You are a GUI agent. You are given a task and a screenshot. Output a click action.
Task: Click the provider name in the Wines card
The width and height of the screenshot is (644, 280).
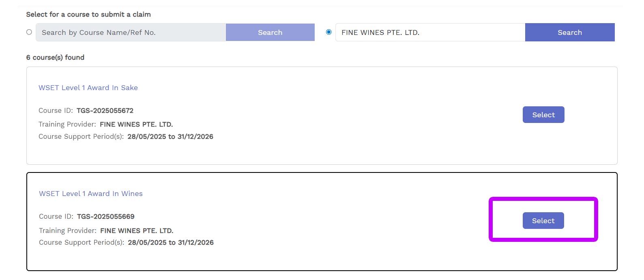[x=137, y=230]
